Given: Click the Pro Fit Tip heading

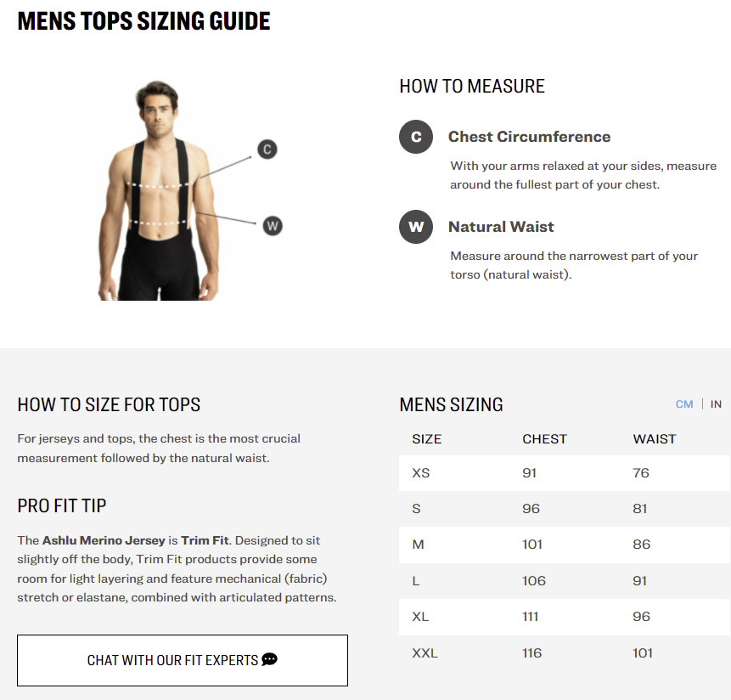Looking at the screenshot, I should pos(62,505).
